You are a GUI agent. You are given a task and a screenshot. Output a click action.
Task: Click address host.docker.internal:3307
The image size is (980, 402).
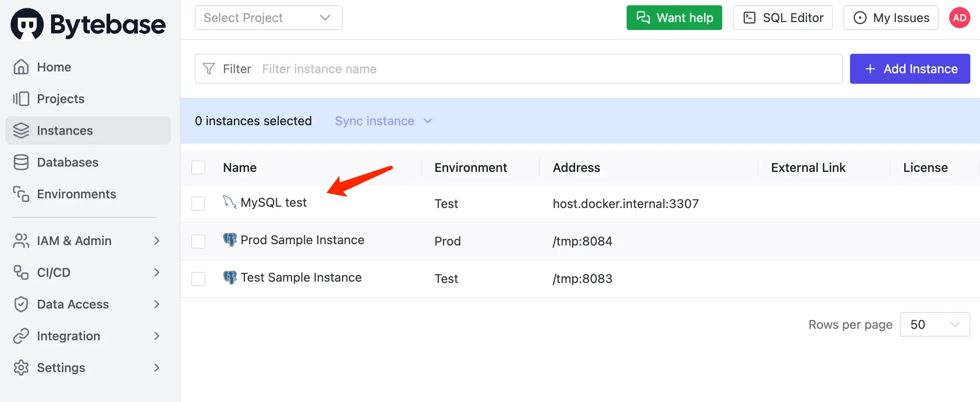(x=626, y=204)
